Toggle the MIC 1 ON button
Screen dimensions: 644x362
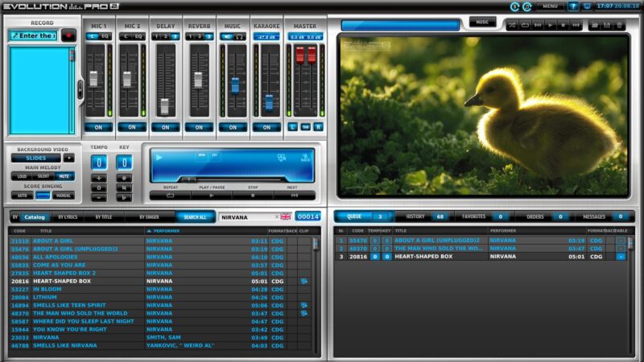coord(98,127)
